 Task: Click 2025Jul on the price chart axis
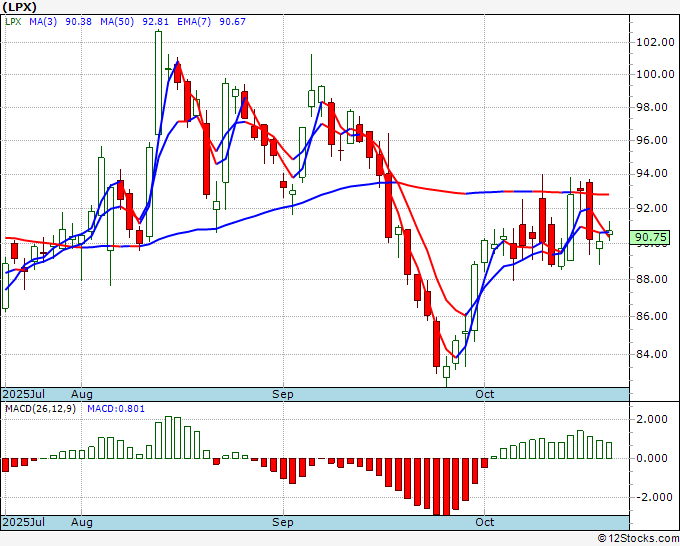(x=23, y=394)
